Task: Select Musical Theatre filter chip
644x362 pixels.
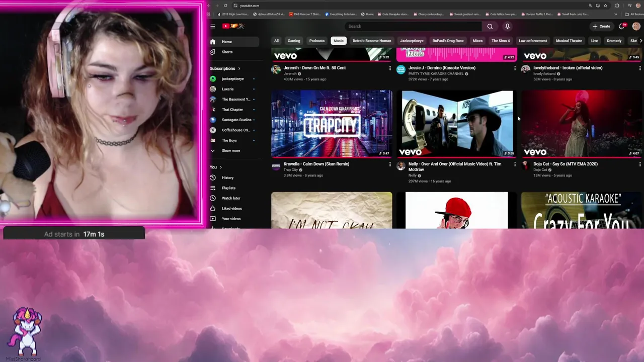Action: click(x=569, y=41)
